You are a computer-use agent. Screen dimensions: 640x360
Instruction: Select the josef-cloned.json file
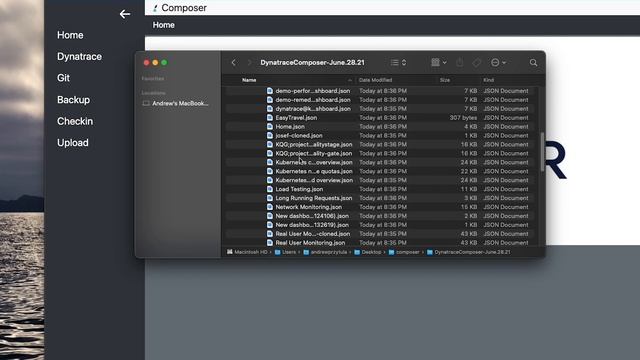tap(299, 136)
